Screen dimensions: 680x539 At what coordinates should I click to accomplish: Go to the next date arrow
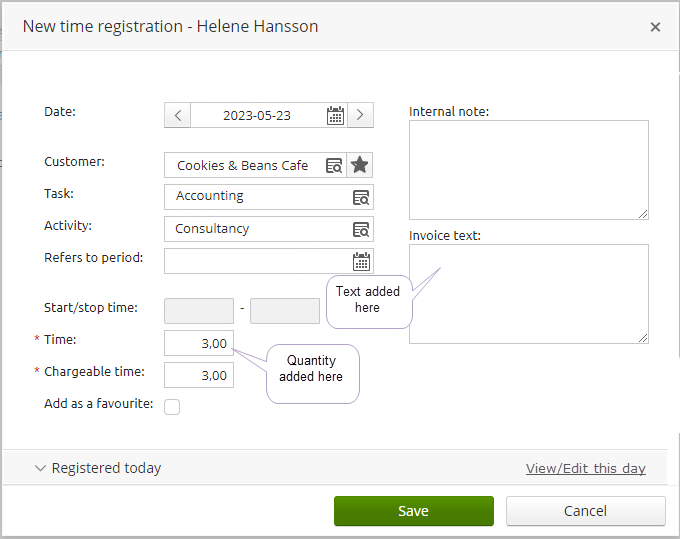point(360,115)
